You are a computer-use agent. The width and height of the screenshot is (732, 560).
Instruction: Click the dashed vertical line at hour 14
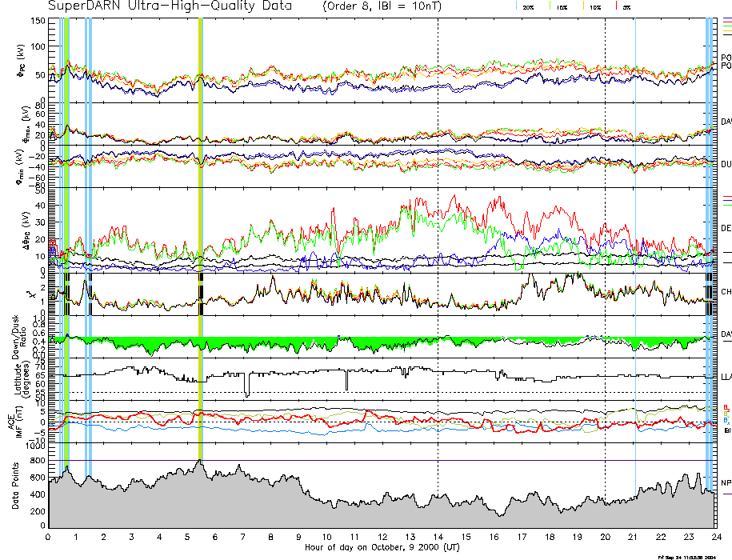click(x=438, y=240)
